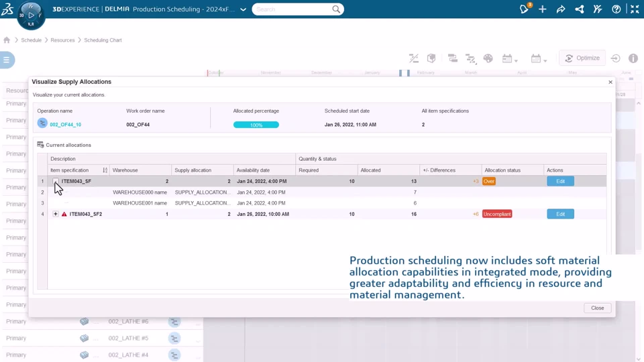Open the calendar date dropdown
Viewport: 644px width, 362px height.
[539, 59]
